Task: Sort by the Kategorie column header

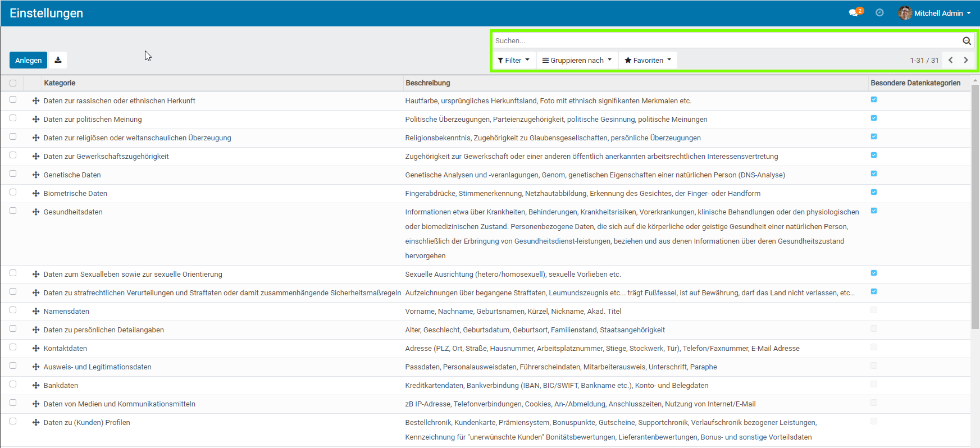Action: pyautogui.click(x=60, y=83)
